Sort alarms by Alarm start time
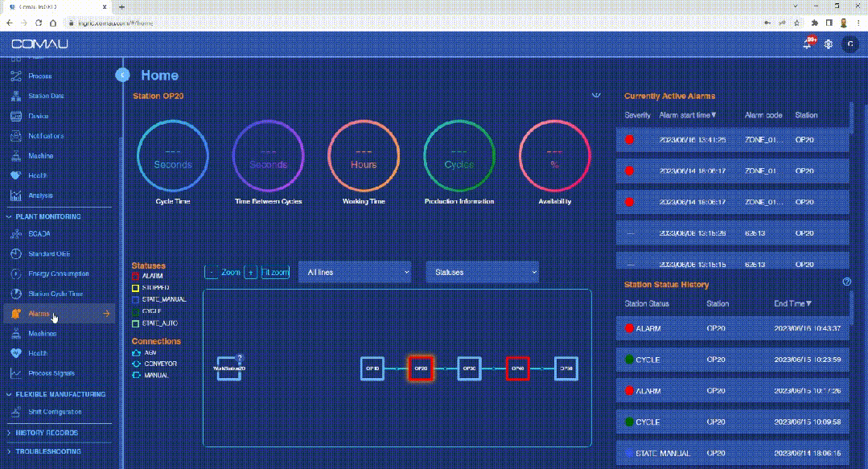Viewport: 868px width, 469px height. [688, 115]
